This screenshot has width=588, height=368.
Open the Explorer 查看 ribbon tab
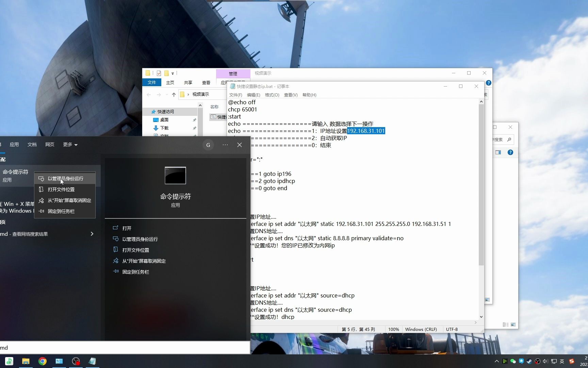(206, 82)
